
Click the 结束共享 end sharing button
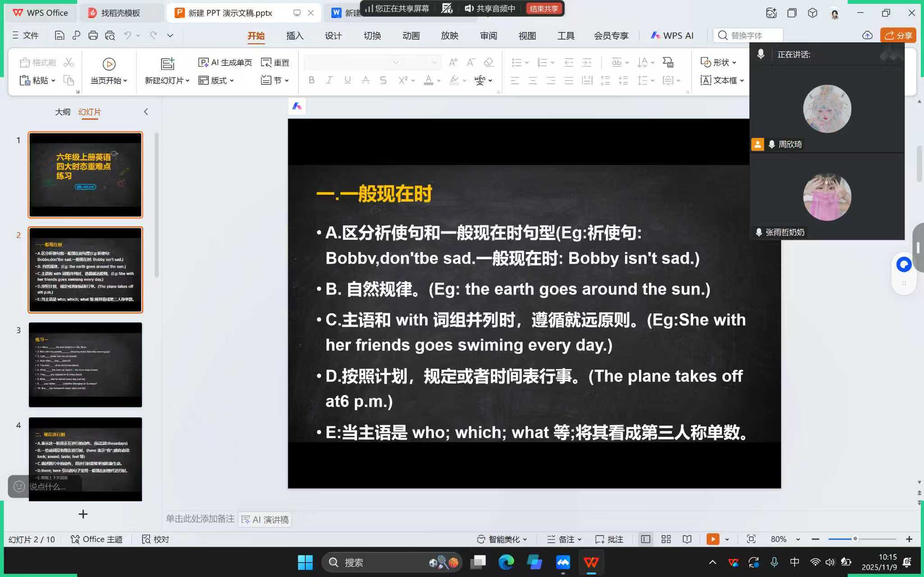(544, 9)
